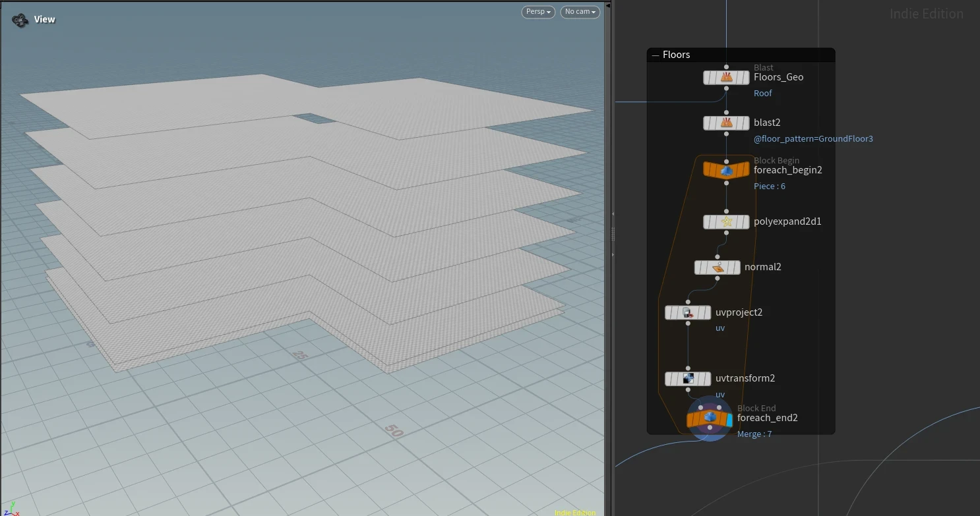
Task: Enable the display flag on normal2
Action: [x=737, y=268]
